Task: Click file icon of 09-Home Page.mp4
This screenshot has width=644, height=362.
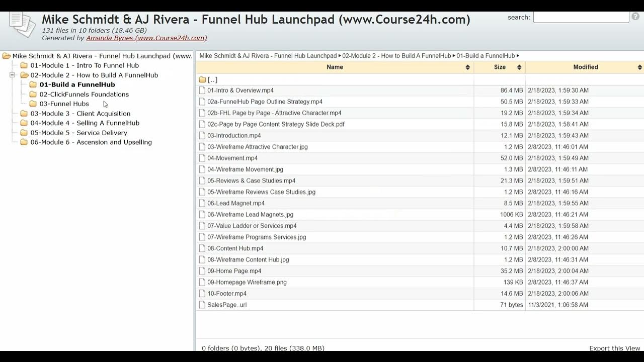Action: (202, 271)
